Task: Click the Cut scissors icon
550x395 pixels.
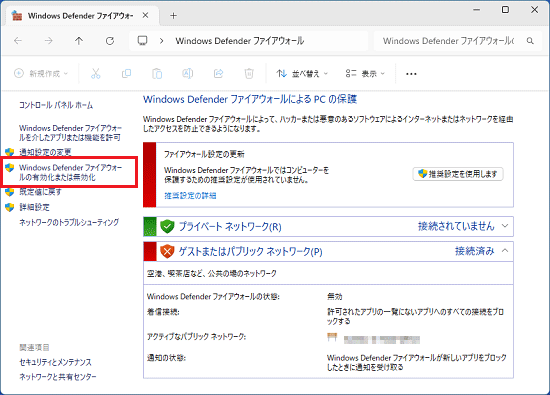Action: pyautogui.click(x=95, y=73)
